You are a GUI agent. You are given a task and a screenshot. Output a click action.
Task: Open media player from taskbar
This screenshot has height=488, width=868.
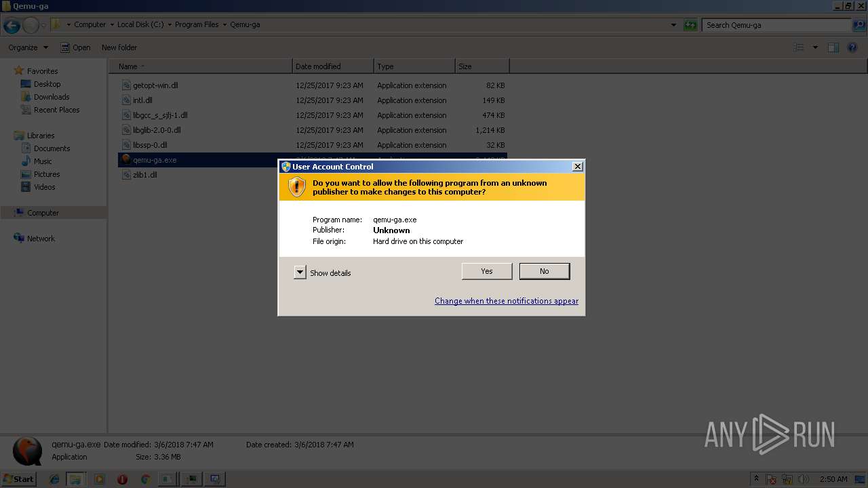tap(99, 479)
